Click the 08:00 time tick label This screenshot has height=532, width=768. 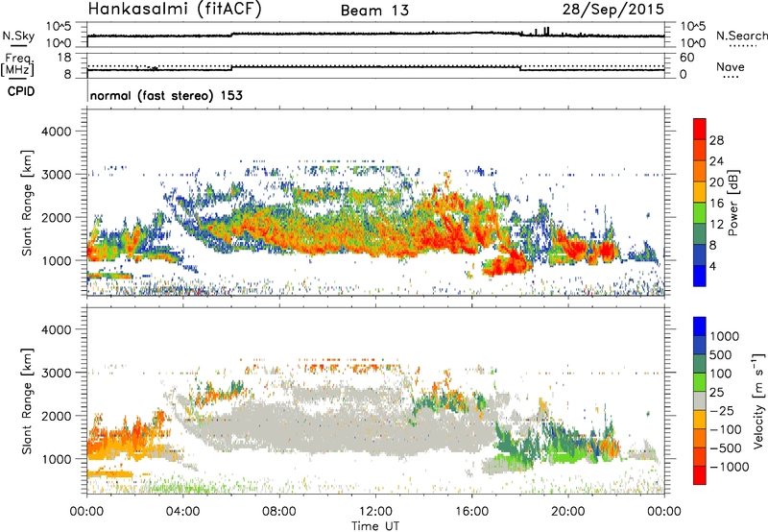(279, 512)
